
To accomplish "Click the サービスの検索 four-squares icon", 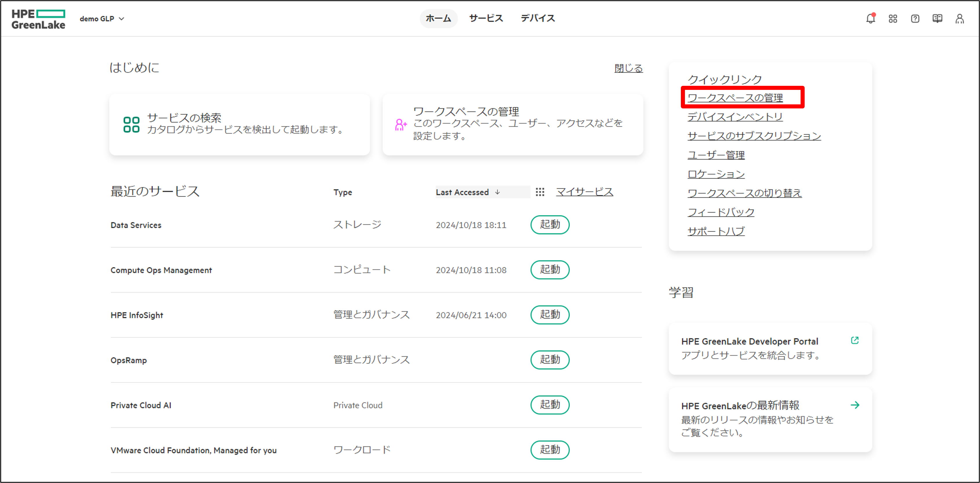I will point(131,124).
